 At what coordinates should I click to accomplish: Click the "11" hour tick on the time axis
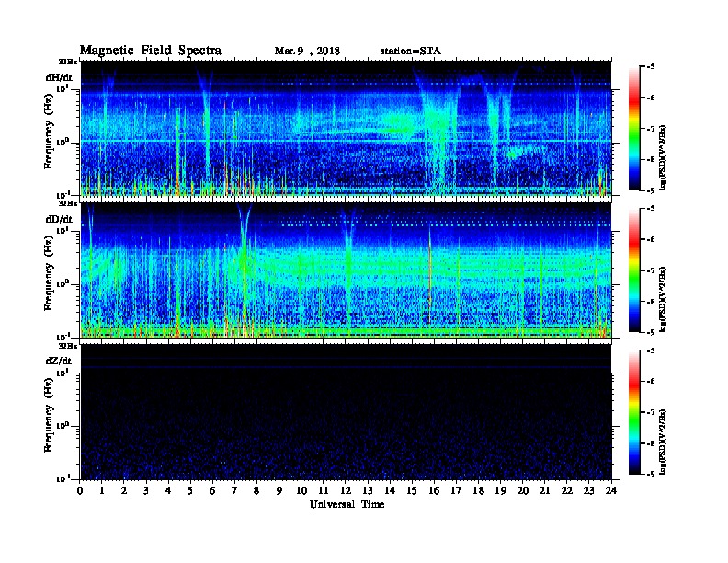point(324,491)
